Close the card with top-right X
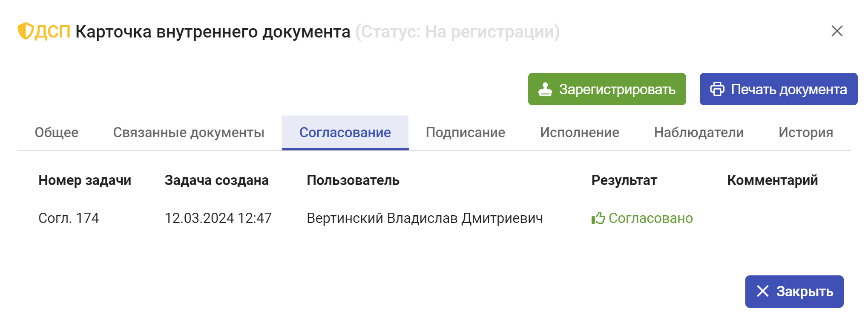Screen dimensions: 868x318 point(837,31)
